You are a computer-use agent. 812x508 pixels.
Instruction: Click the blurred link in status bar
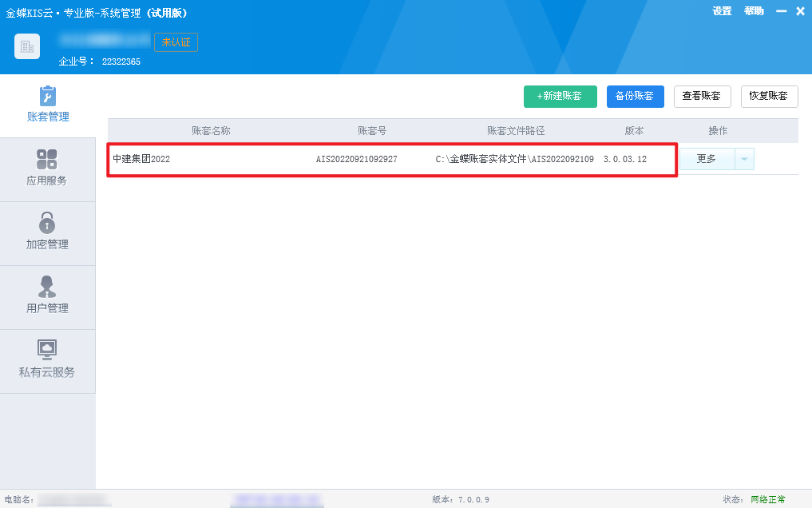tap(277, 499)
